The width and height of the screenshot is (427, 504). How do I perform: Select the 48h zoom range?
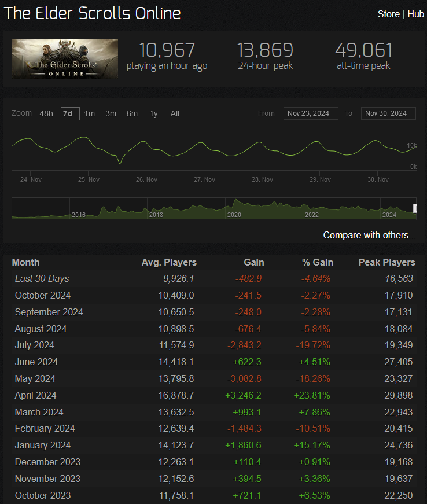46,113
